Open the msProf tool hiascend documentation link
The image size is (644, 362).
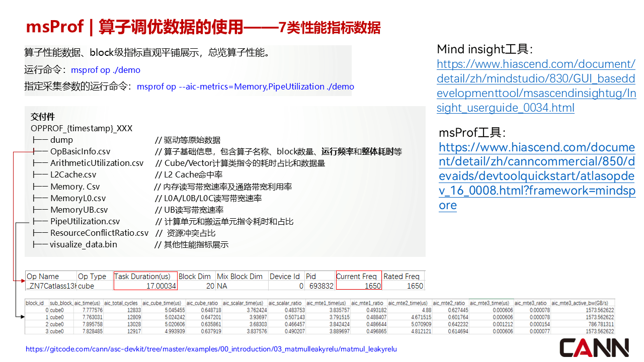(537, 176)
